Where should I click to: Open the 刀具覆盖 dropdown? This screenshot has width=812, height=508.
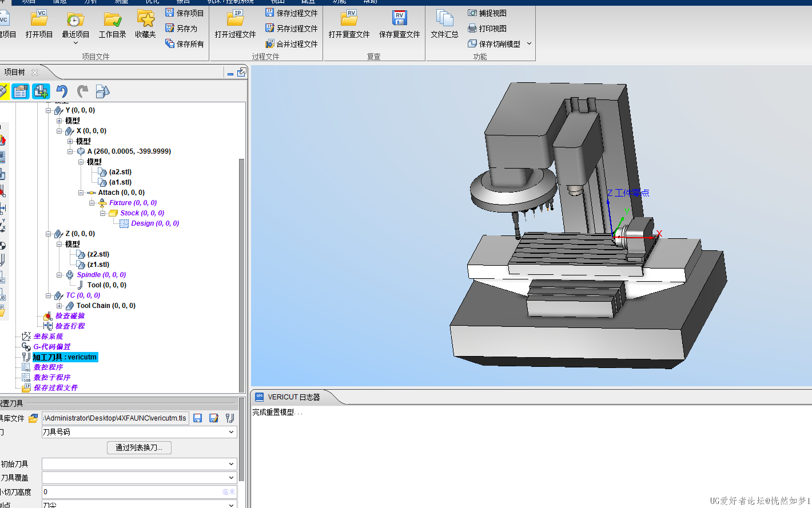click(139, 478)
